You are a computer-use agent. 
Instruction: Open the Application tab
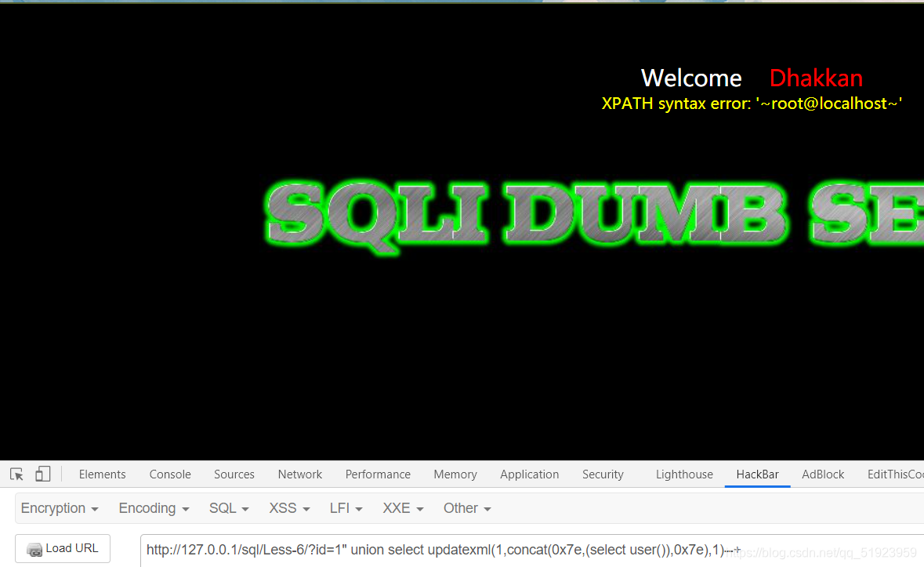[529, 474]
